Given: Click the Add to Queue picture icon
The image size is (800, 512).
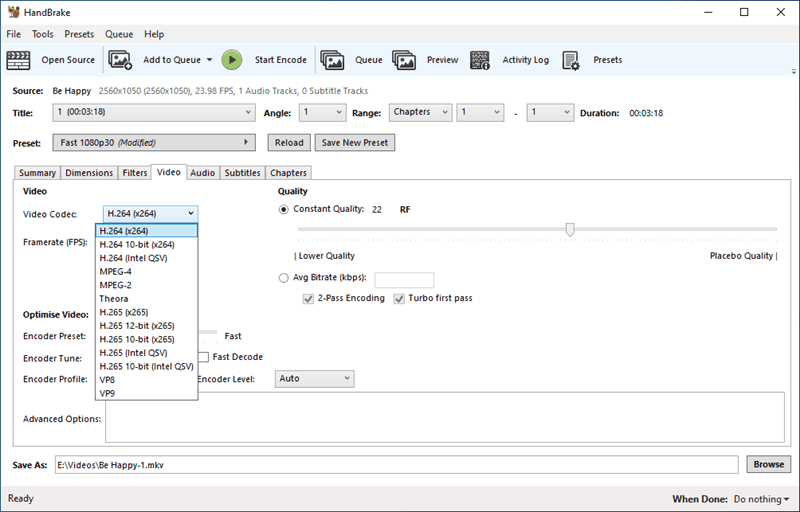Looking at the screenshot, I should [120, 60].
